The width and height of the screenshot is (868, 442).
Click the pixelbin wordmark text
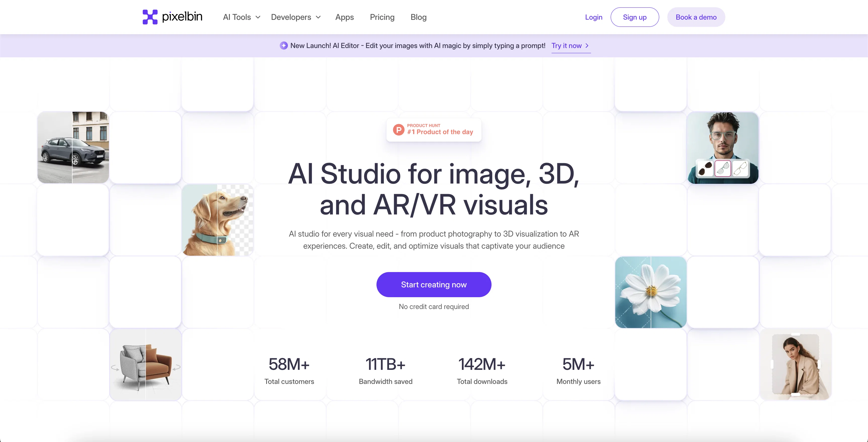pos(182,17)
